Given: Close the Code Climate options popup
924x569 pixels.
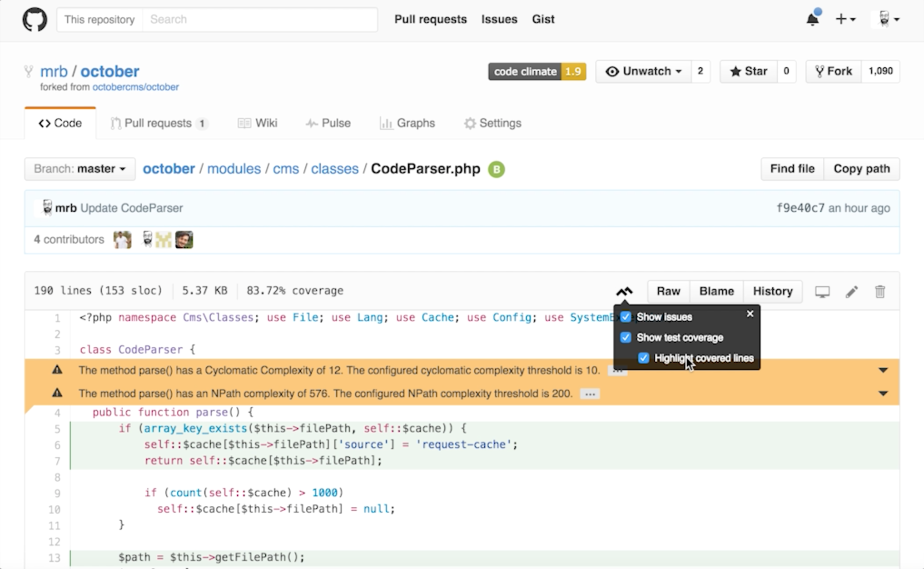Looking at the screenshot, I should pyautogui.click(x=750, y=314).
